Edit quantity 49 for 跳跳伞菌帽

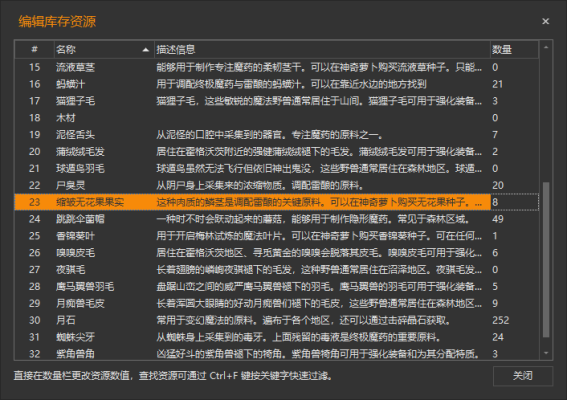click(x=514, y=219)
